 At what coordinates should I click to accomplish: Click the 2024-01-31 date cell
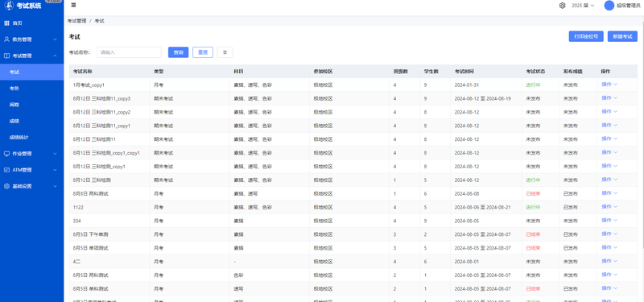pyautogui.click(x=467, y=85)
